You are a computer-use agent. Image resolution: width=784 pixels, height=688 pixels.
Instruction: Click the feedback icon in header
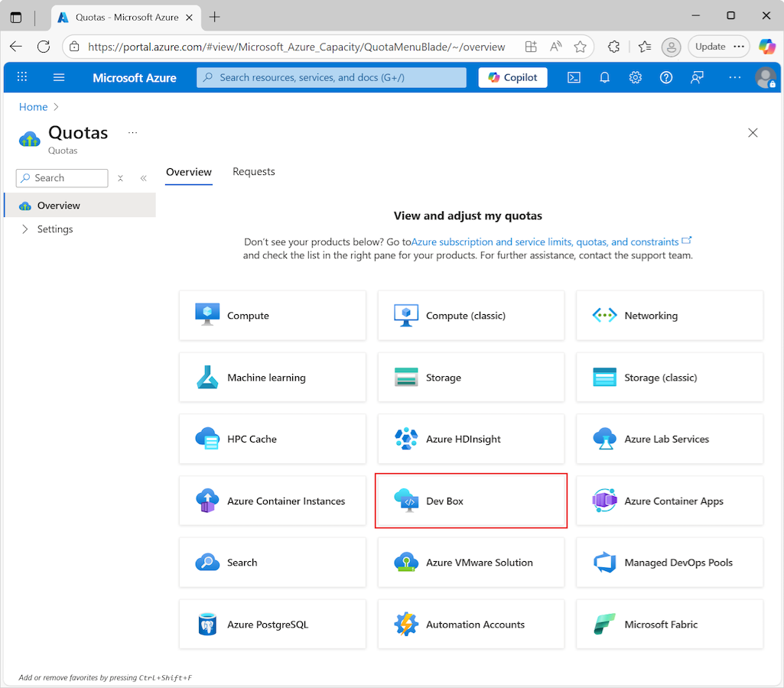point(697,77)
